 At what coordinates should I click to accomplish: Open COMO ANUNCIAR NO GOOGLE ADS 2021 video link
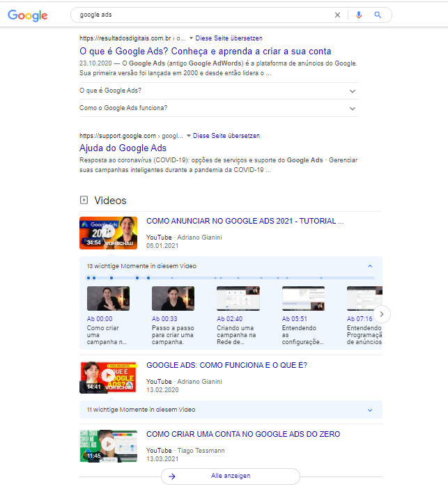coord(245,221)
